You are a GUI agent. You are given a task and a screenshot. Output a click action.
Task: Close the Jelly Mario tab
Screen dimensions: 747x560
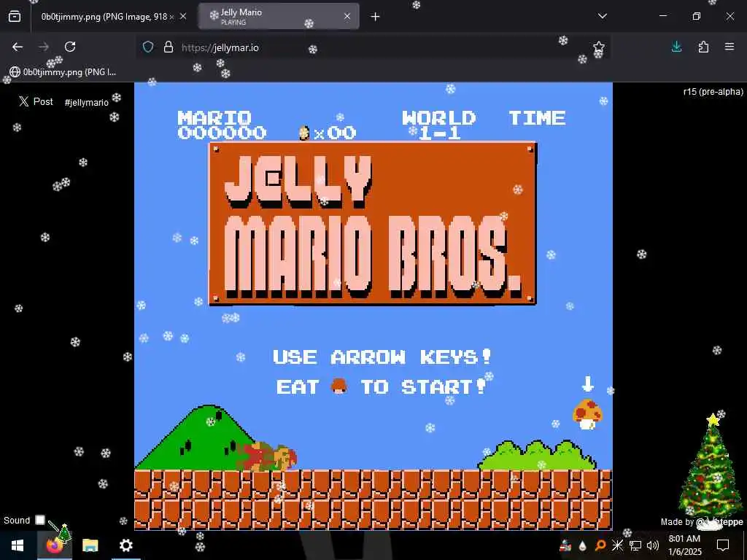[347, 17]
